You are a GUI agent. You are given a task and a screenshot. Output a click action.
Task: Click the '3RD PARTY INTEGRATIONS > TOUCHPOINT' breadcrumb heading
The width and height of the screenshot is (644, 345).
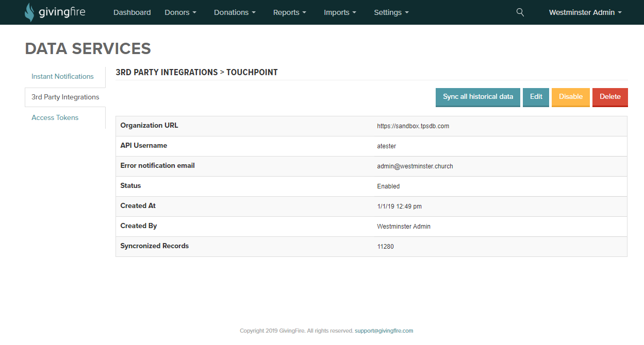pyautogui.click(x=196, y=73)
